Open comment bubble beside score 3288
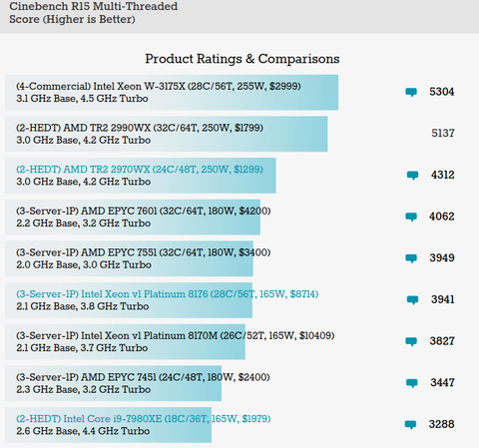The width and height of the screenshot is (479, 448). (410, 425)
